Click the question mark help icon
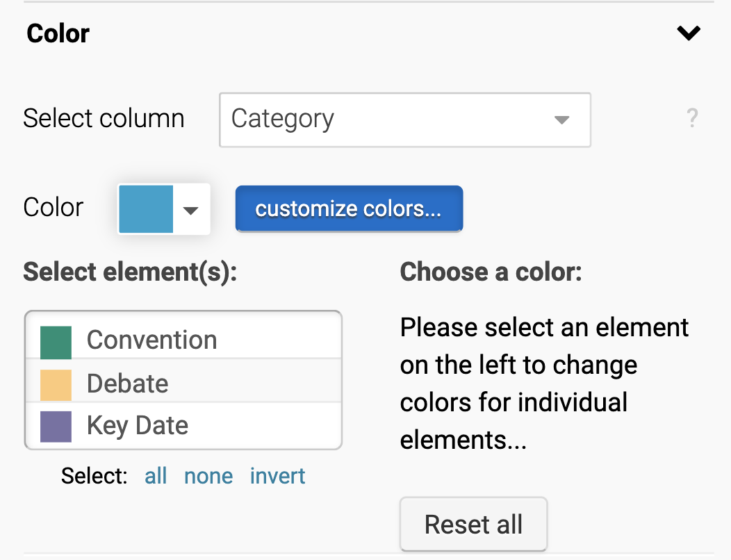731x560 pixels. pos(691,119)
